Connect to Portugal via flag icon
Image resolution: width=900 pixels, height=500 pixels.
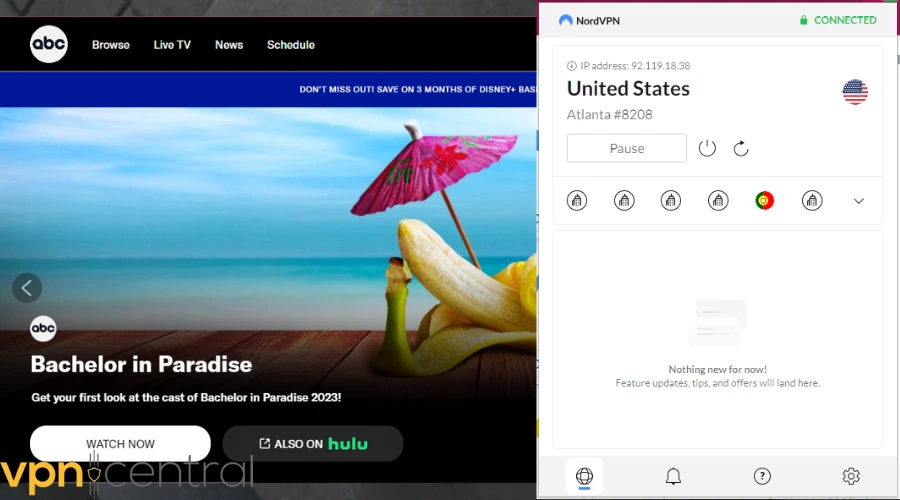coord(765,200)
